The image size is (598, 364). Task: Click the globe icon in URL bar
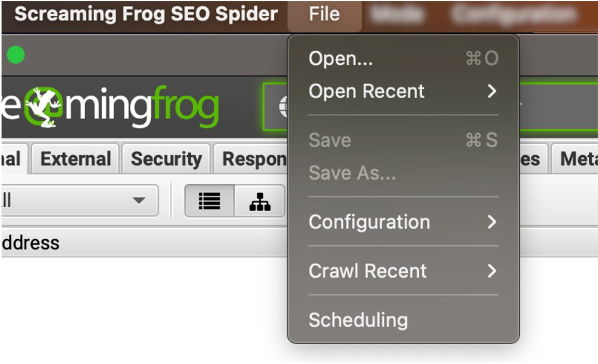283,107
